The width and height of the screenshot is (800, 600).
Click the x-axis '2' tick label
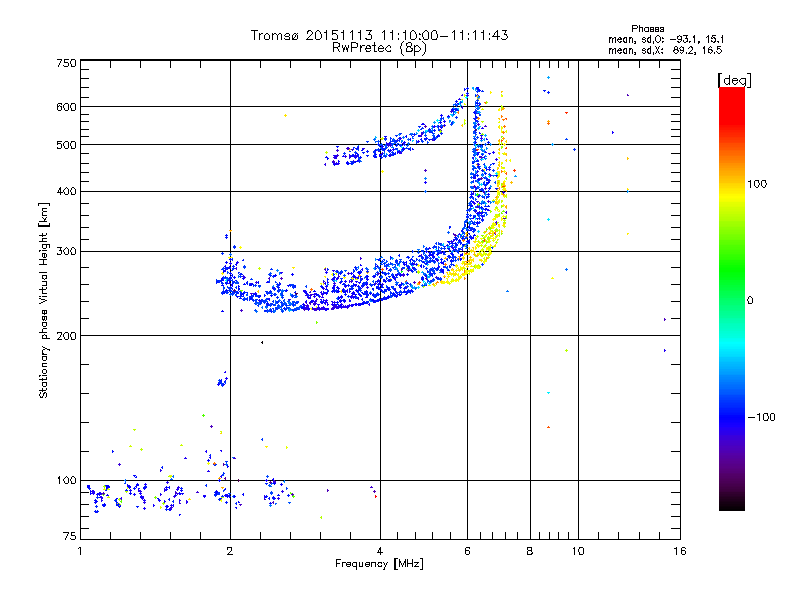tap(230, 551)
